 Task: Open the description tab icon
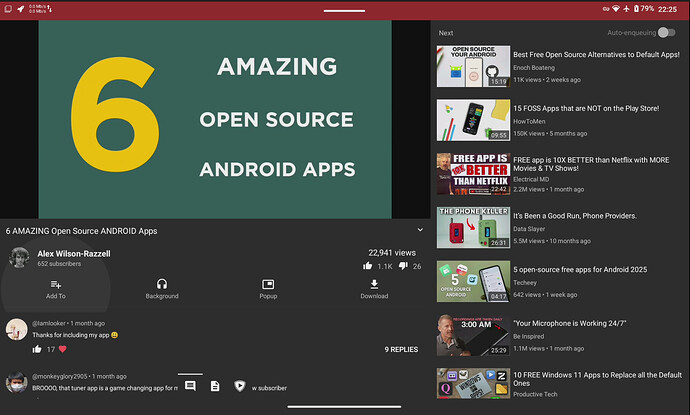214,386
